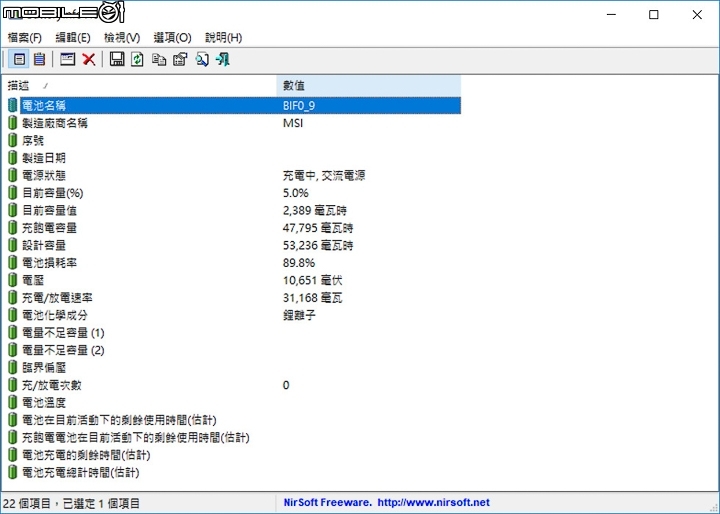This screenshot has height=514, width=720.
Task: Select the 充電/放電速率 row label
Action: coord(57,298)
